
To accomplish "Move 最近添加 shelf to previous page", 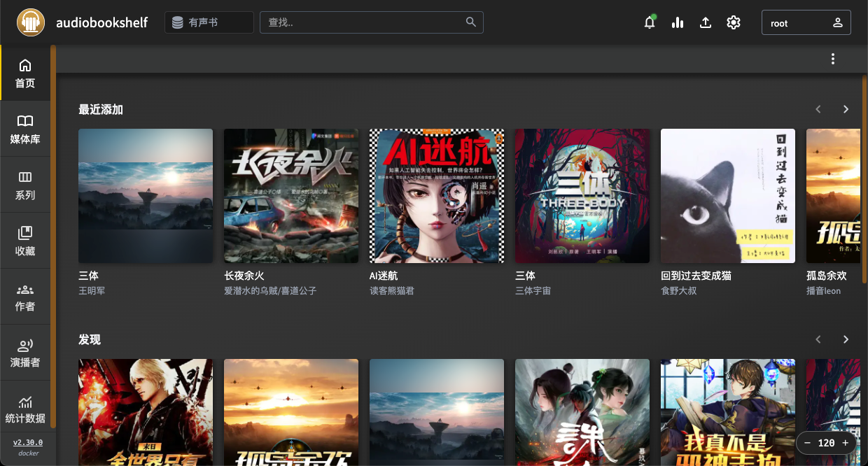I will 818,109.
